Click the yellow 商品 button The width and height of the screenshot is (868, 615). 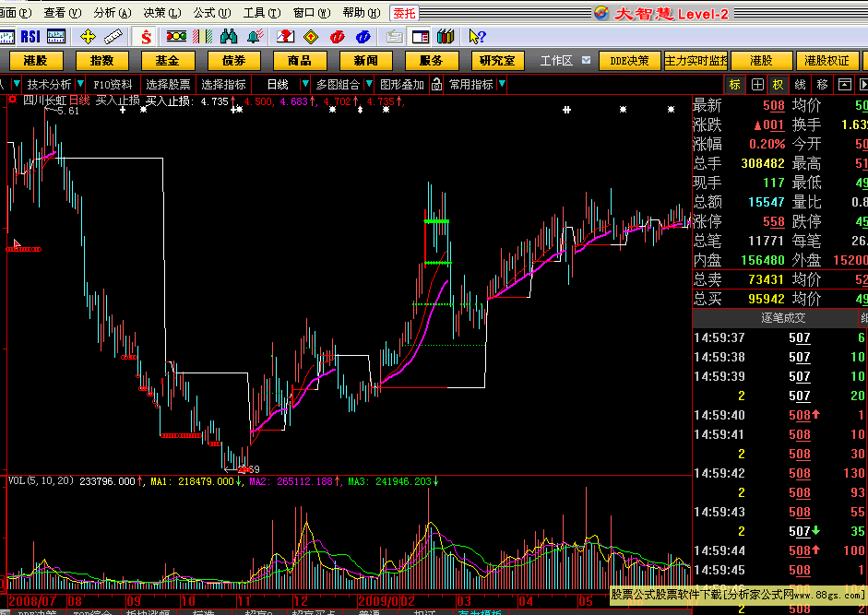[300, 60]
